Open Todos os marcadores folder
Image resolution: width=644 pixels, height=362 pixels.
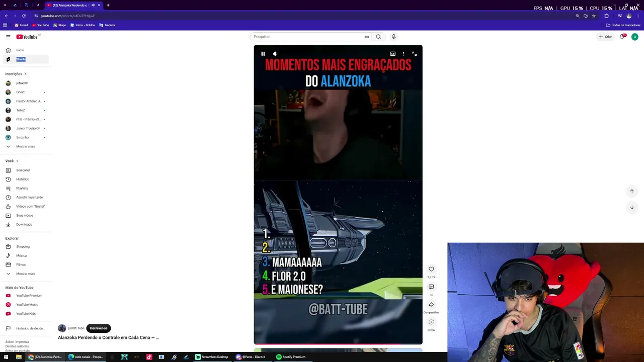[623, 25]
